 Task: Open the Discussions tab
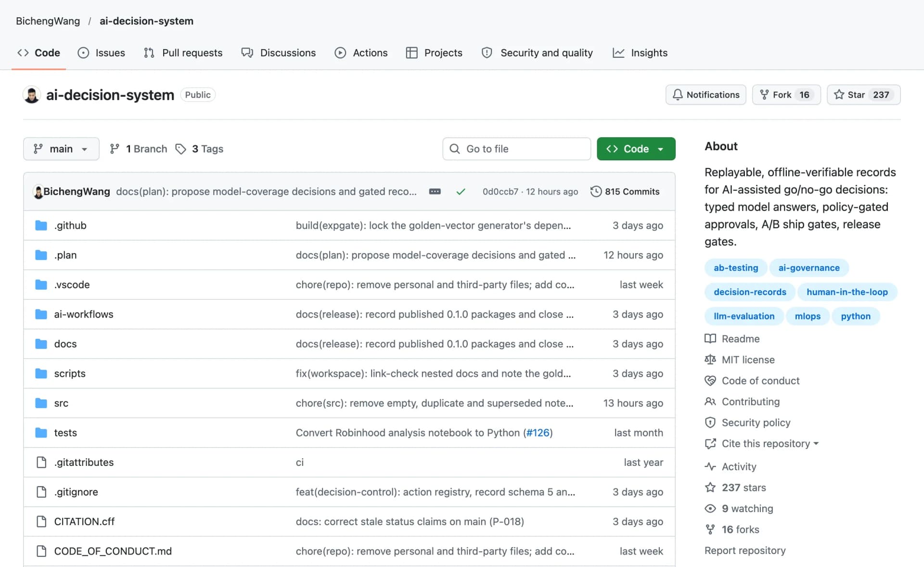(279, 53)
